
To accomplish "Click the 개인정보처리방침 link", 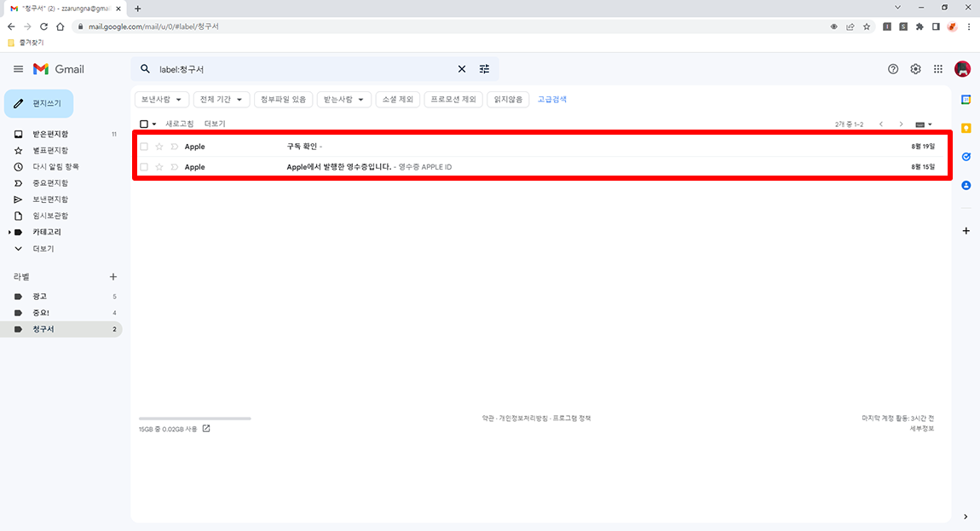I will (523, 418).
